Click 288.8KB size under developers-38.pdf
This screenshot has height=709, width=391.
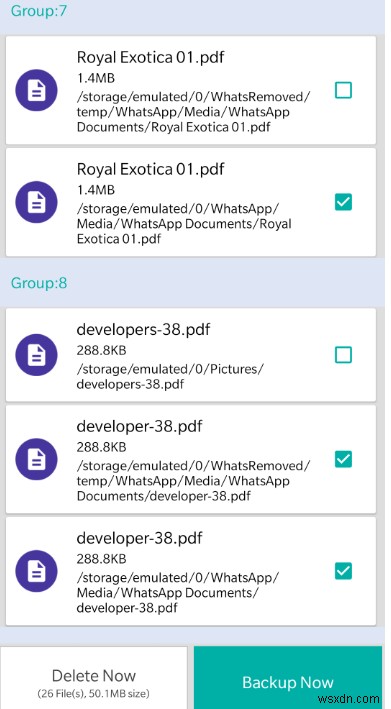(101, 350)
